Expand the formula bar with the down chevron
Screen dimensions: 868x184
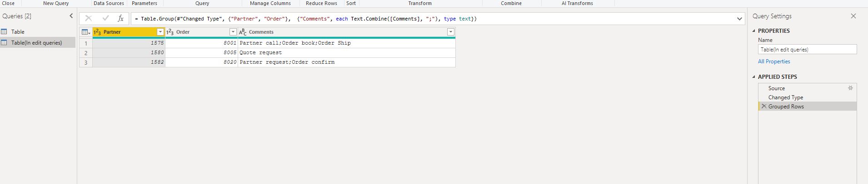[x=739, y=19]
